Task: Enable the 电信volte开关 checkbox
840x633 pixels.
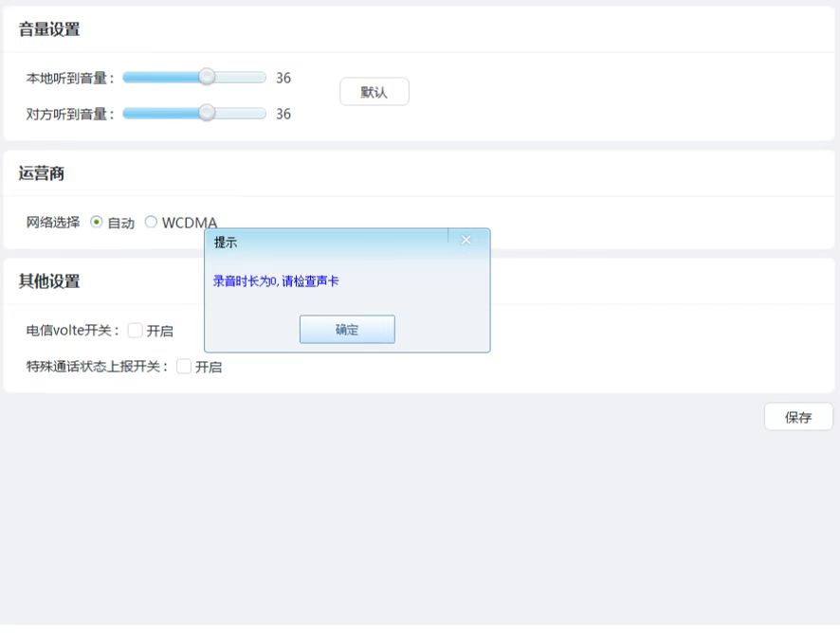Action: point(135,331)
